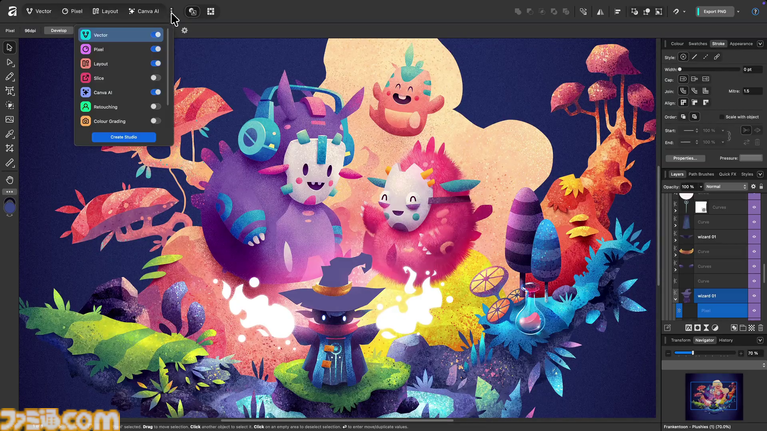Open layer settings gear icon
The image size is (767, 431).
point(752,186)
